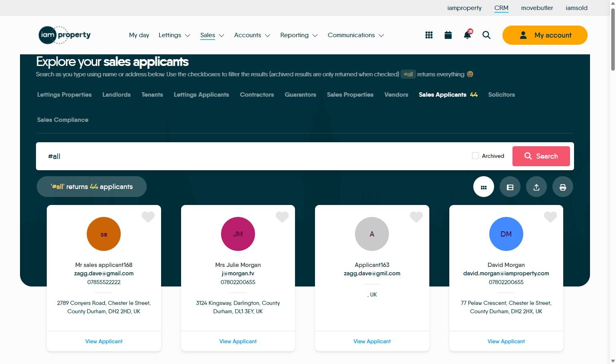616x364 pixels.
Task: Open the apps grid icon
Action: pos(429,35)
